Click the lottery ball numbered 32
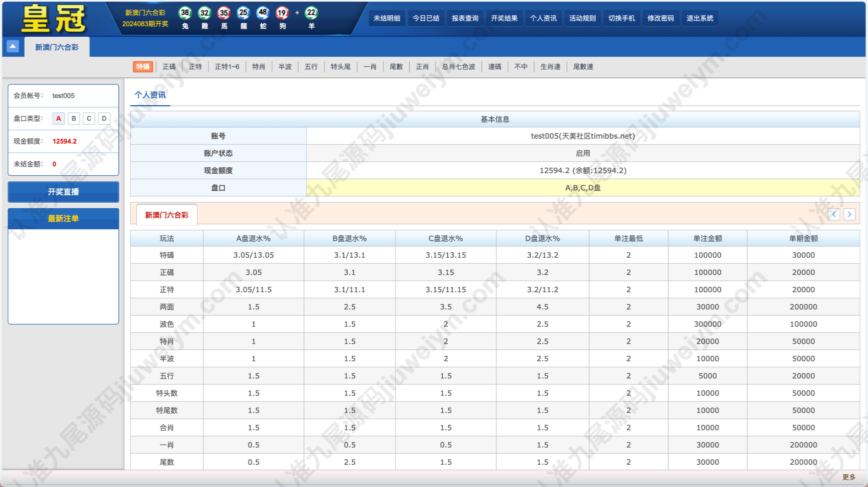The image size is (868, 487). [x=204, y=13]
